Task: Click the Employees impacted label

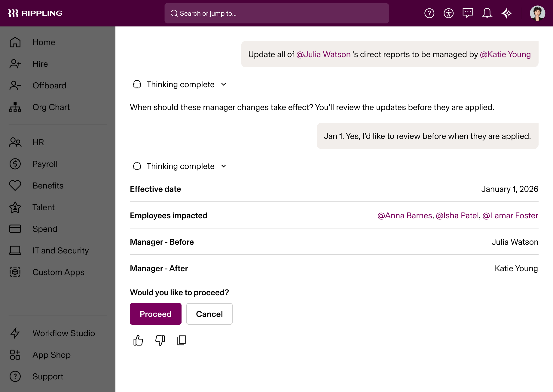Action: pyautogui.click(x=169, y=216)
